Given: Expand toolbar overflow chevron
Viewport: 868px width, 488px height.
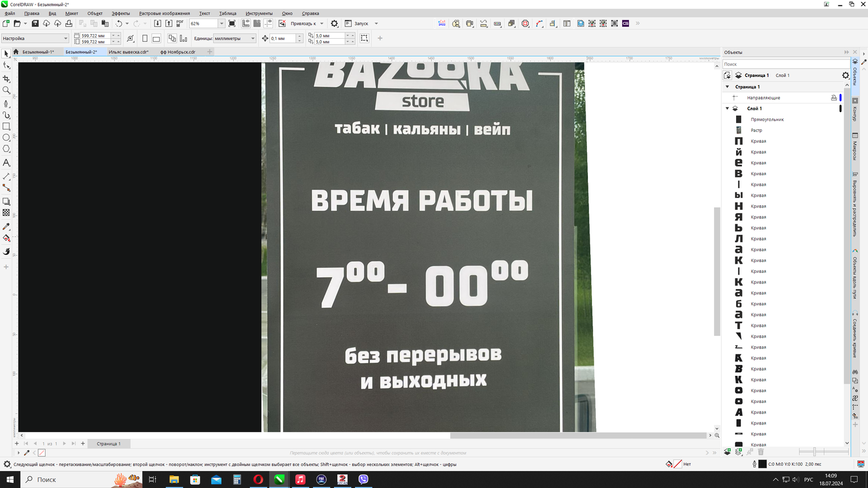Looking at the screenshot, I should [x=638, y=24].
